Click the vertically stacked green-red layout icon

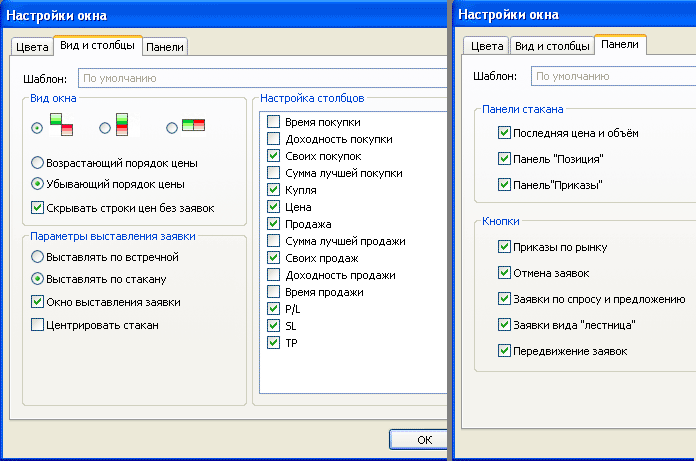point(124,125)
